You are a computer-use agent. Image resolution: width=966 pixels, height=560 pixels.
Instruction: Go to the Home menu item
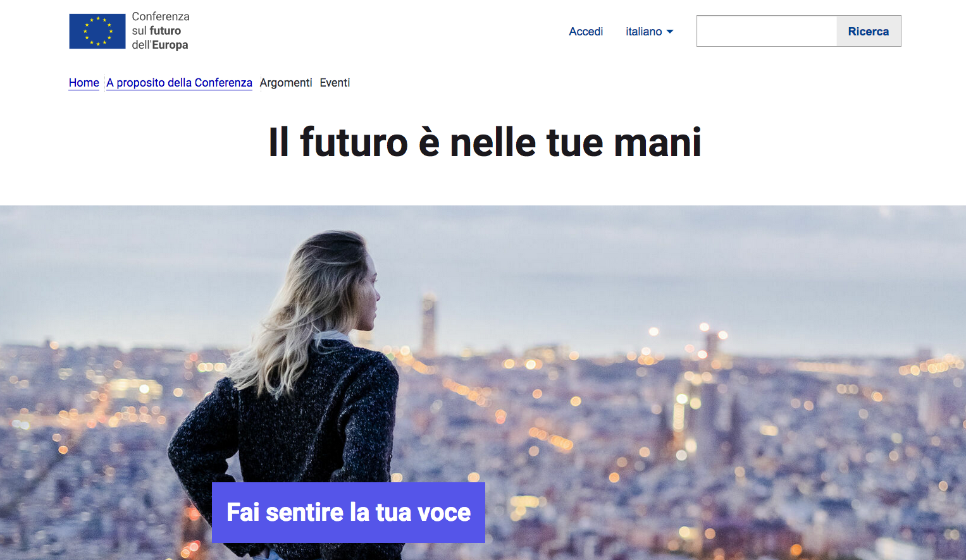click(x=84, y=83)
